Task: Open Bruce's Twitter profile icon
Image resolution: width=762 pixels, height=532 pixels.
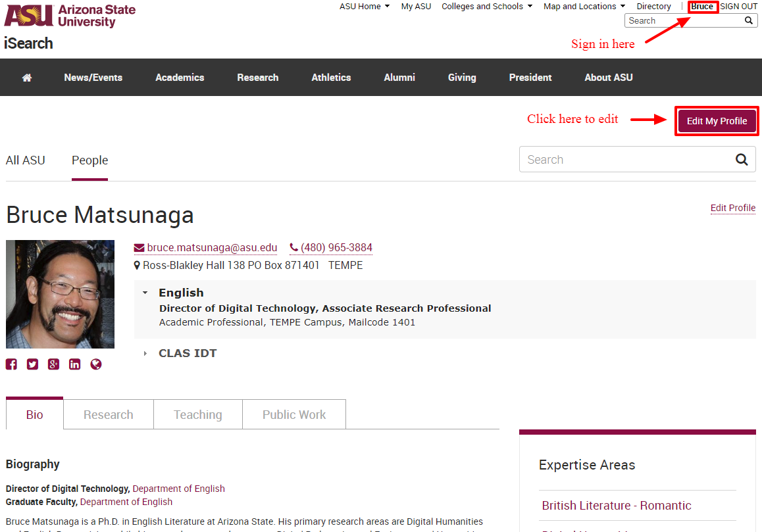Action: (x=32, y=364)
